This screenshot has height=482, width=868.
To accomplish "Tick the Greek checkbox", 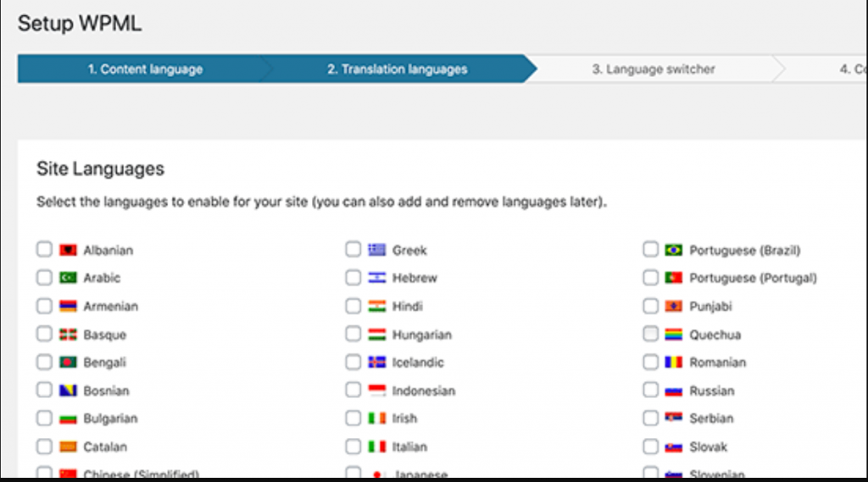I will [x=353, y=249].
